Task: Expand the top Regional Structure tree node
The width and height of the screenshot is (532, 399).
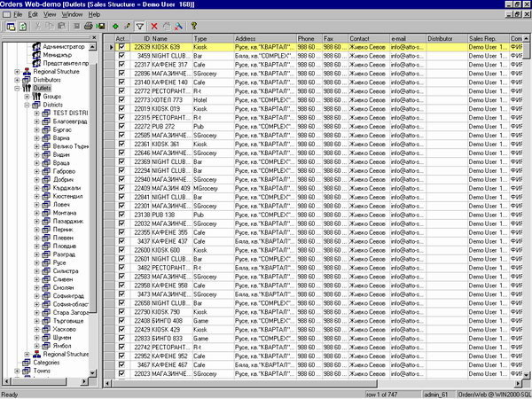Action: (x=17, y=72)
